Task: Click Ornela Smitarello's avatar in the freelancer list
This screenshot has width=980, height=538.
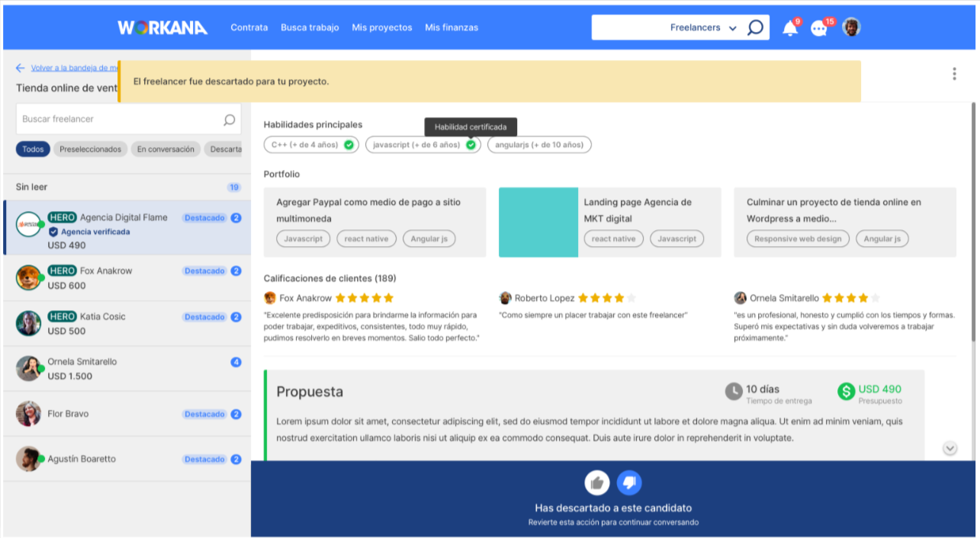Action: [x=28, y=369]
